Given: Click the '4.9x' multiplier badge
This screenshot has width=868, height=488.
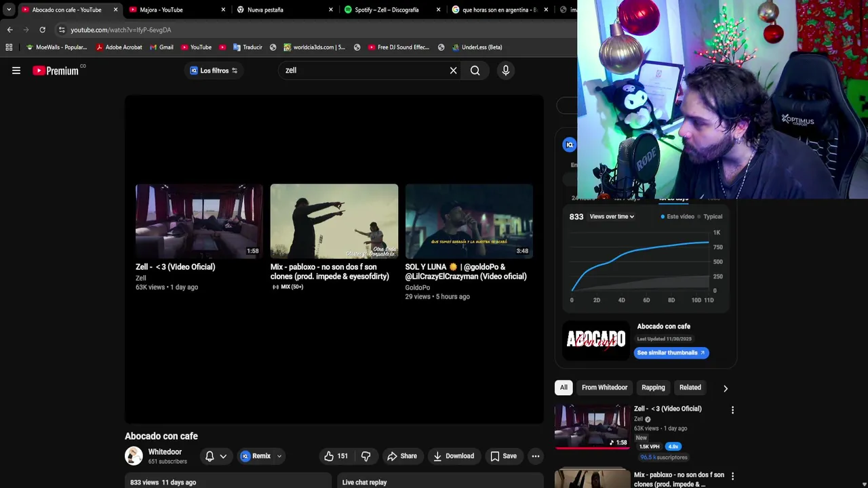Looking at the screenshot, I should point(673,447).
